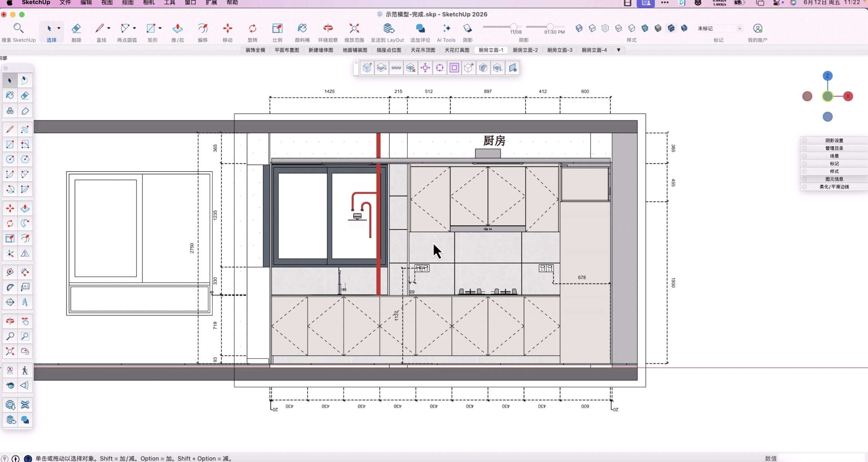Open the 相机 menu
This screenshot has width=868, height=462.
pos(149,2)
